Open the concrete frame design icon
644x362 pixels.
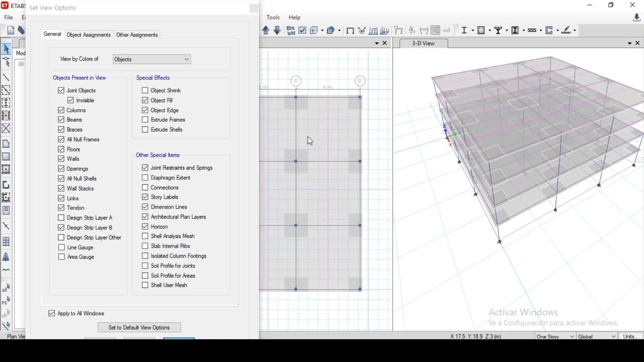(x=482, y=31)
